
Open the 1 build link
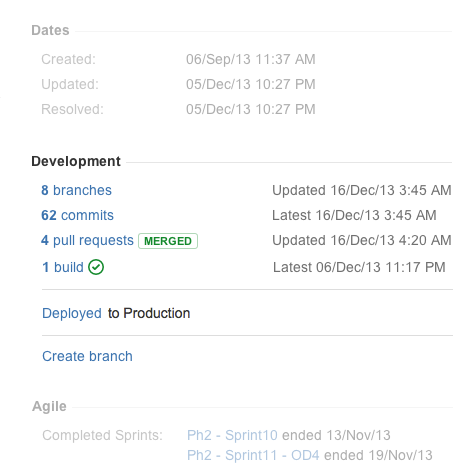[x=63, y=267]
